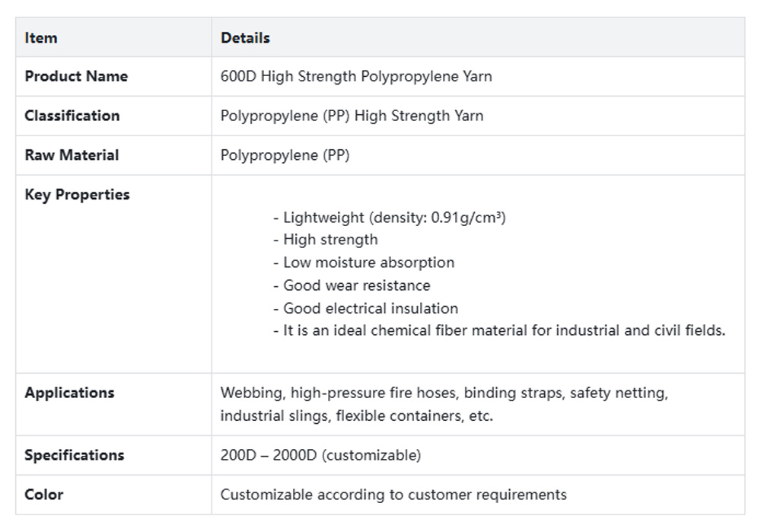Select the "Applications" row label

click(69, 393)
